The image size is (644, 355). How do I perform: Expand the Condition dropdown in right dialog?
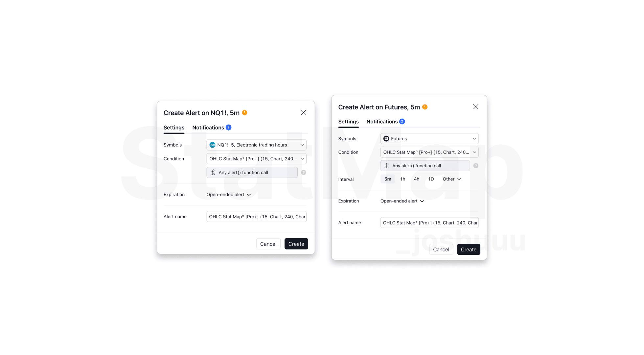pyautogui.click(x=474, y=152)
